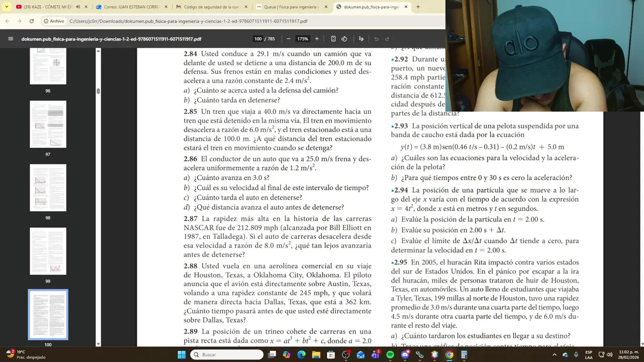
Task: Open a new browser tab
Action: tap(418, 7)
